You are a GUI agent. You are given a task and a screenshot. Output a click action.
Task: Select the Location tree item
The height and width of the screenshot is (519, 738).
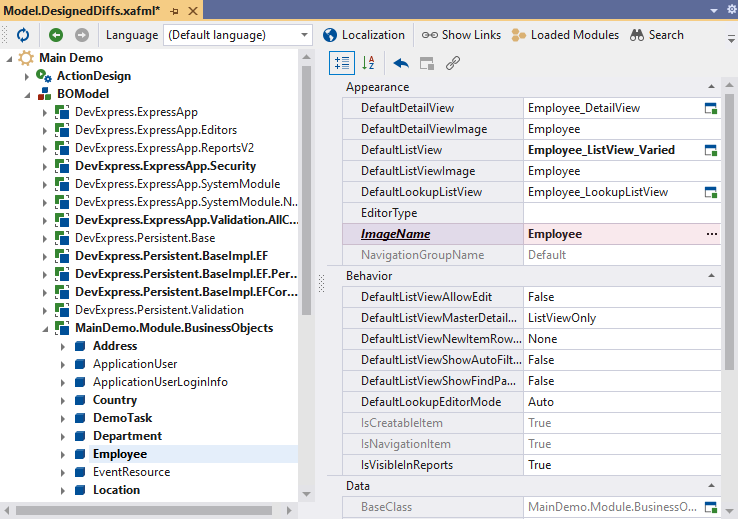coord(116,490)
